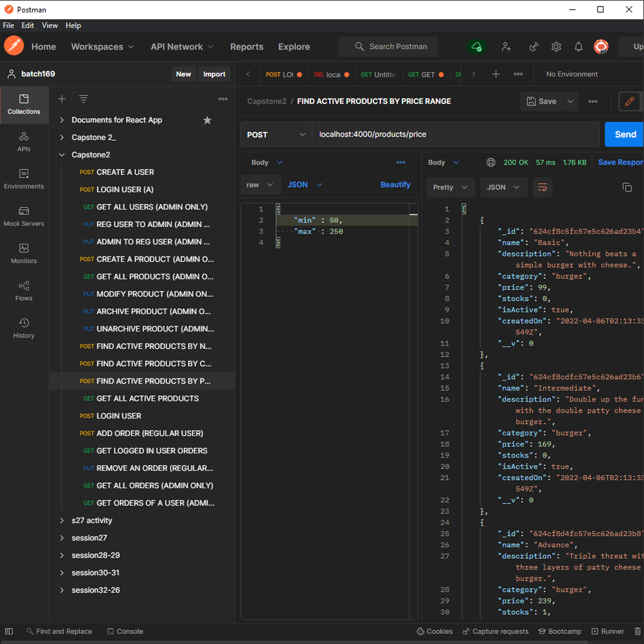
Task: Open request three-dot options beside Save
Action: click(593, 101)
